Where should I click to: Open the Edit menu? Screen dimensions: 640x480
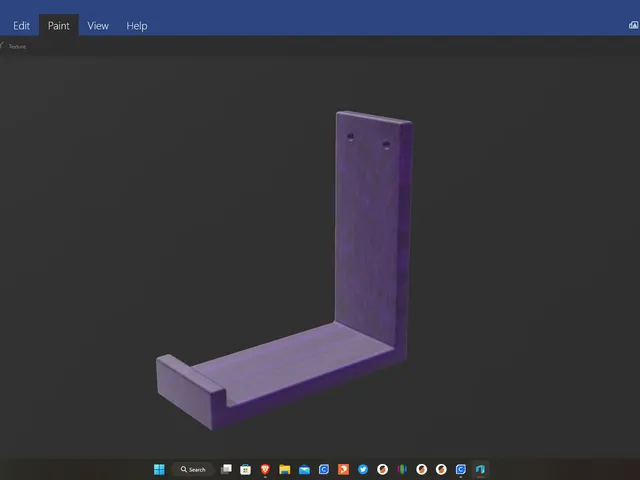tap(21, 26)
